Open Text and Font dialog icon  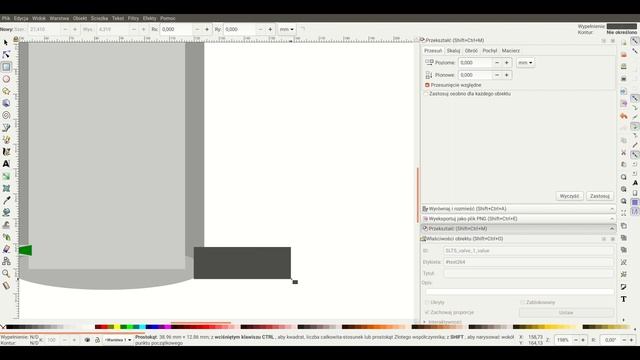624,299
